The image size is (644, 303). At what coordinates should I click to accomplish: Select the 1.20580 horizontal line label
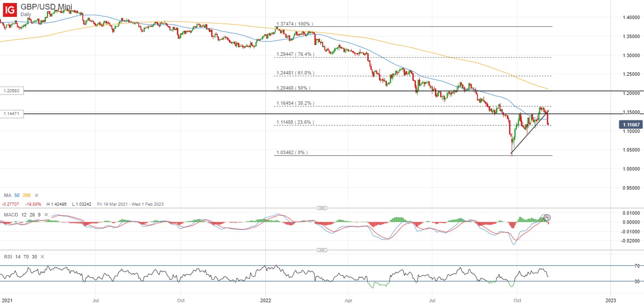(12, 91)
